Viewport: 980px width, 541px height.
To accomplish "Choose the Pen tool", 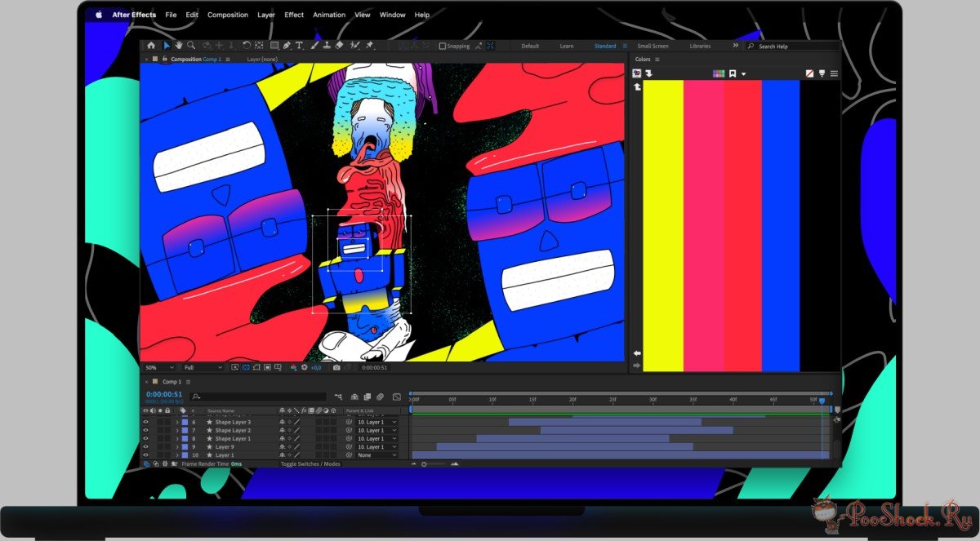I will point(287,46).
